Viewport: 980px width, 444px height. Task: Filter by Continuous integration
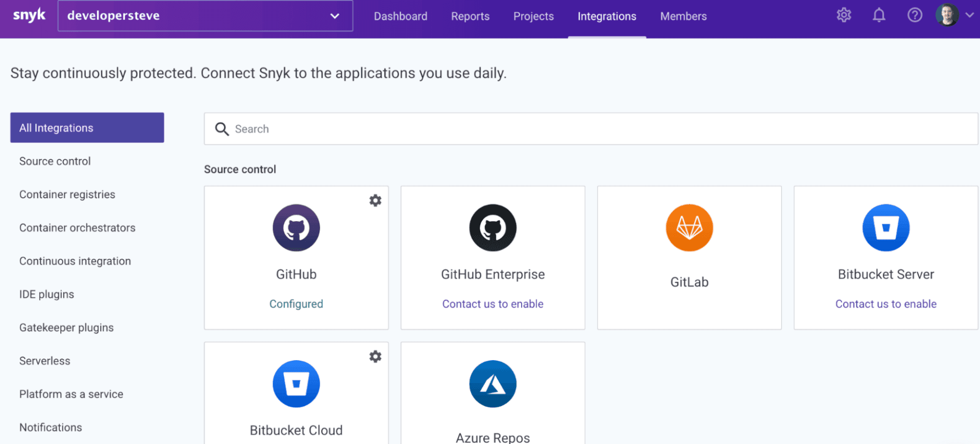click(x=75, y=261)
